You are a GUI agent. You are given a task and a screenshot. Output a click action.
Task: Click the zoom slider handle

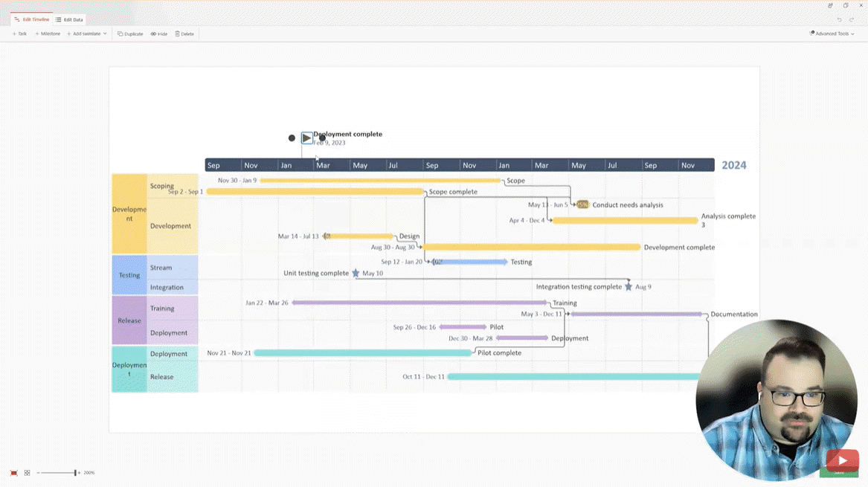[x=75, y=473]
